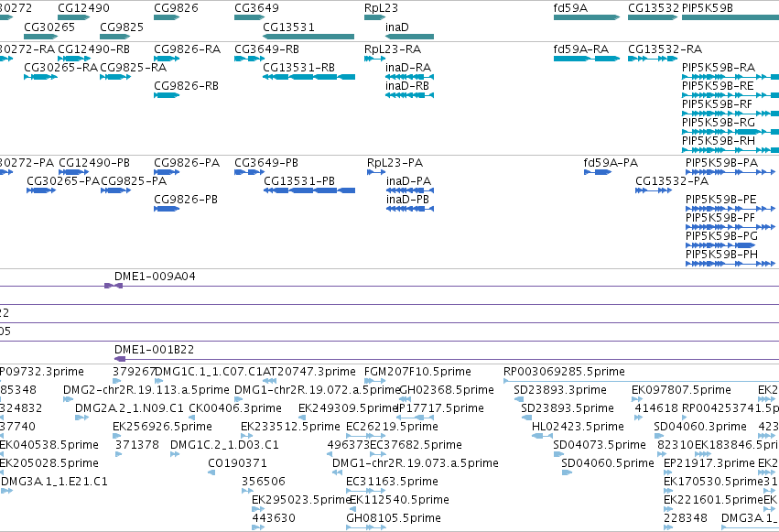Click the inaD gene feature

pos(409,37)
